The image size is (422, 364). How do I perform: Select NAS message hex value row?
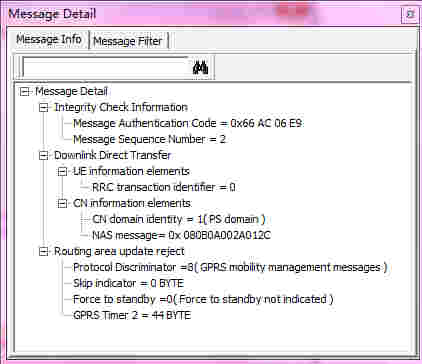(181, 235)
